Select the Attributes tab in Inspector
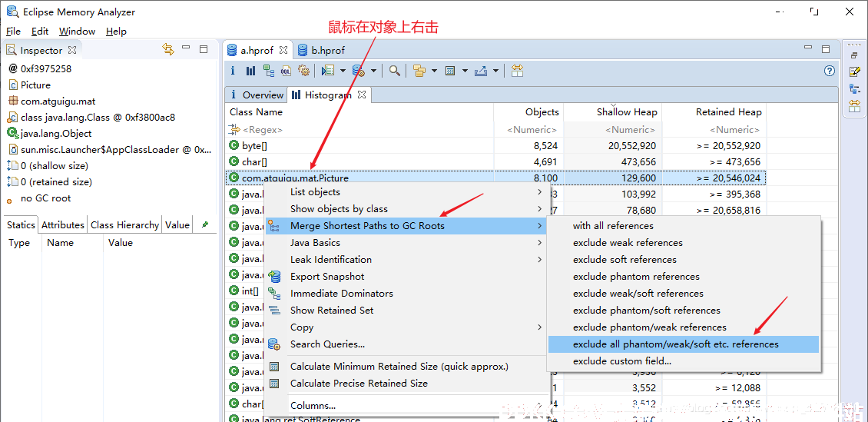Viewport: 868px width, 422px height. [62, 225]
